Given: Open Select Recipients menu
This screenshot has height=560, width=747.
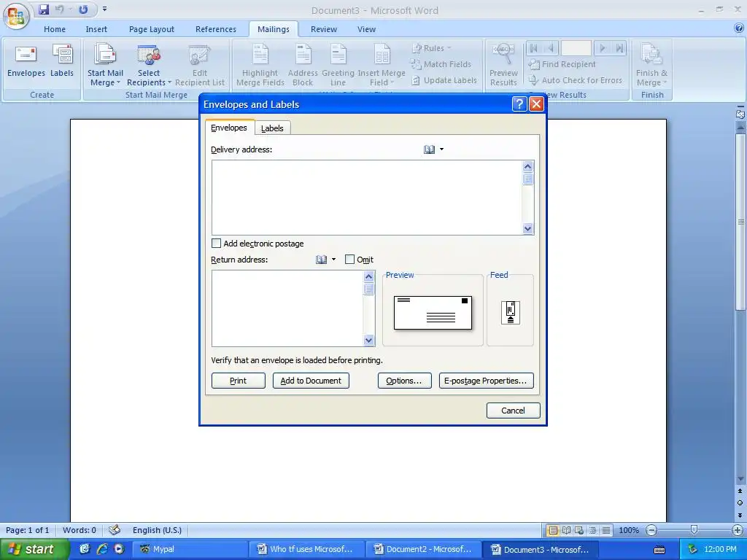Looking at the screenshot, I should coord(149,64).
